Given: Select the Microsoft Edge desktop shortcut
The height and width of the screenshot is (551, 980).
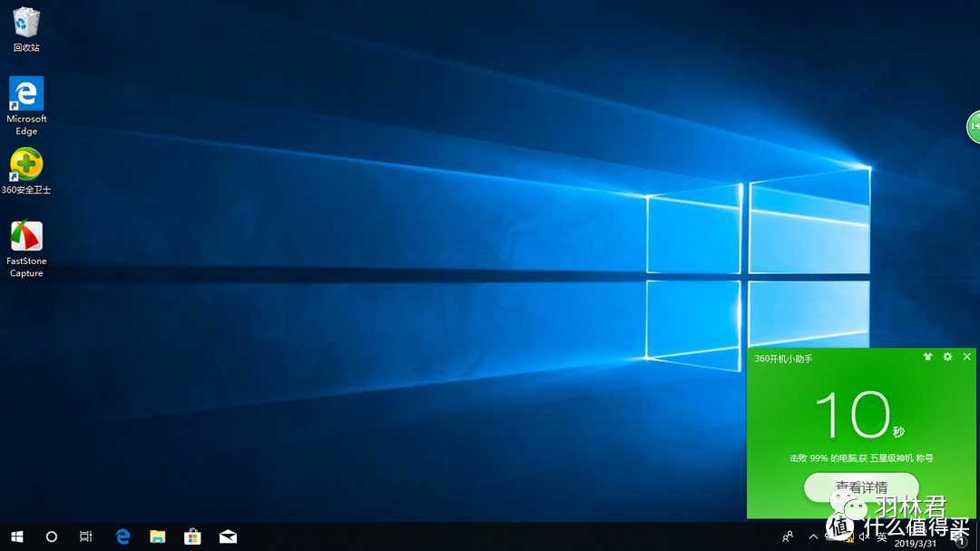Looking at the screenshot, I should pyautogui.click(x=26, y=105).
